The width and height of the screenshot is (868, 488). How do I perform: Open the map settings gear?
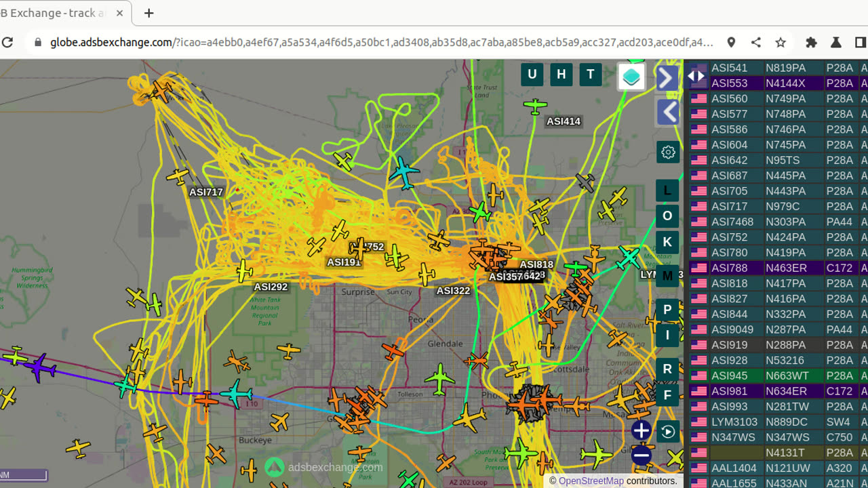click(x=668, y=152)
